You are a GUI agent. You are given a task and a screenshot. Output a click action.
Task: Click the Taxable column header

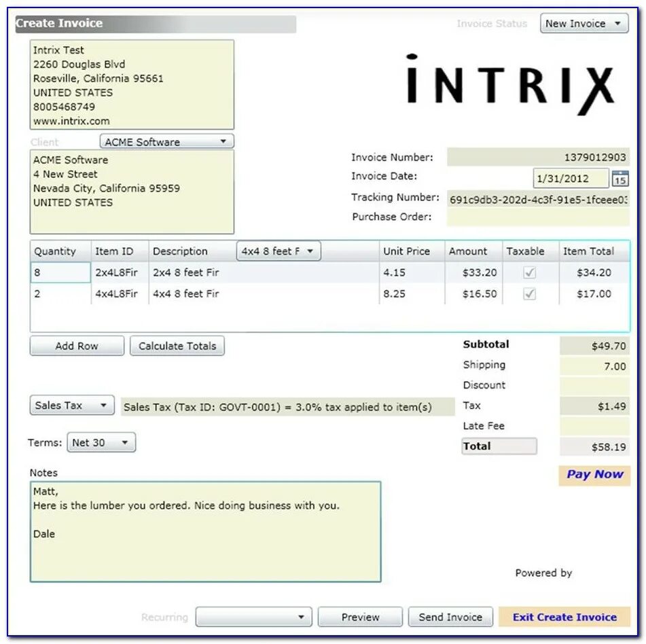click(x=531, y=251)
